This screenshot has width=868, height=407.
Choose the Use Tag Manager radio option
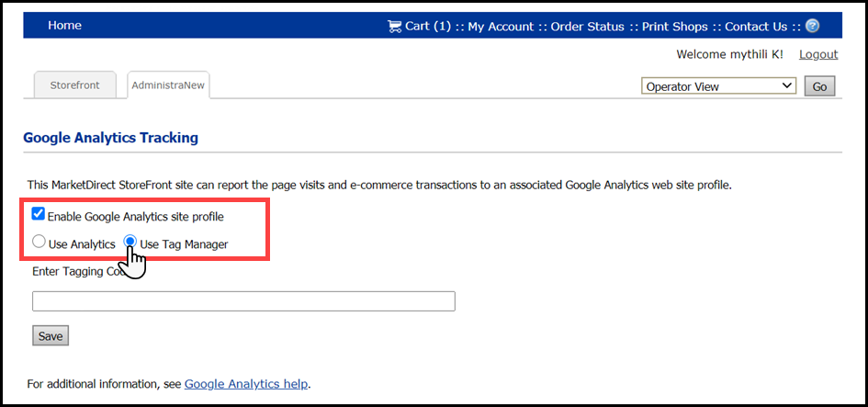tap(130, 243)
